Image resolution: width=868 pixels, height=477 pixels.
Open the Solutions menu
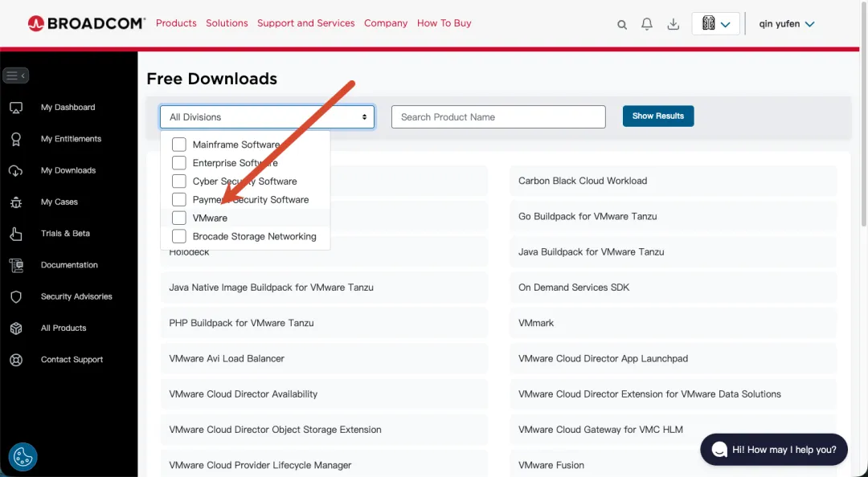(227, 23)
